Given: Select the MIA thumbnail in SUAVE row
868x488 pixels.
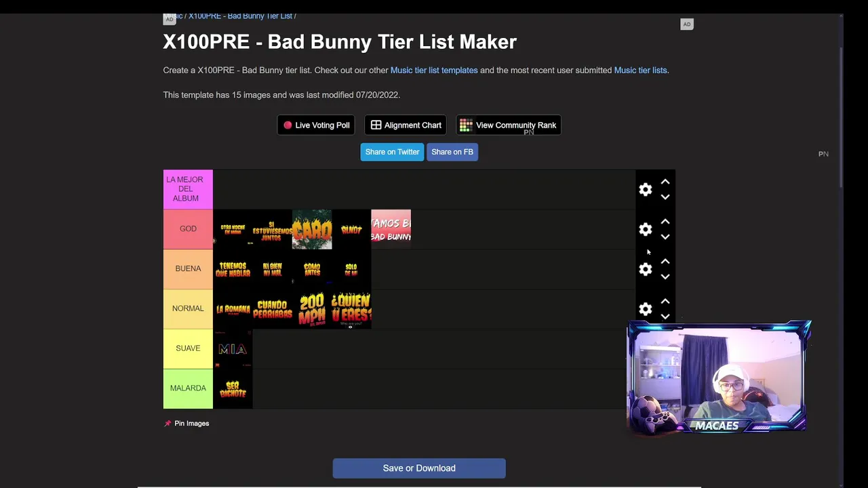Looking at the screenshot, I should pyautogui.click(x=233, y=349).
